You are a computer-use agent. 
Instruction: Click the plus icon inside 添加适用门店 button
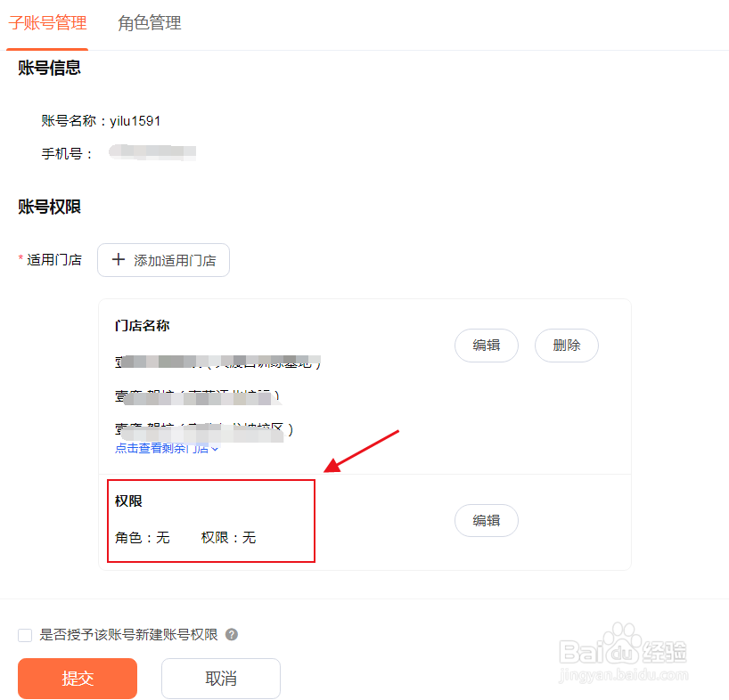tap(119, 260)
